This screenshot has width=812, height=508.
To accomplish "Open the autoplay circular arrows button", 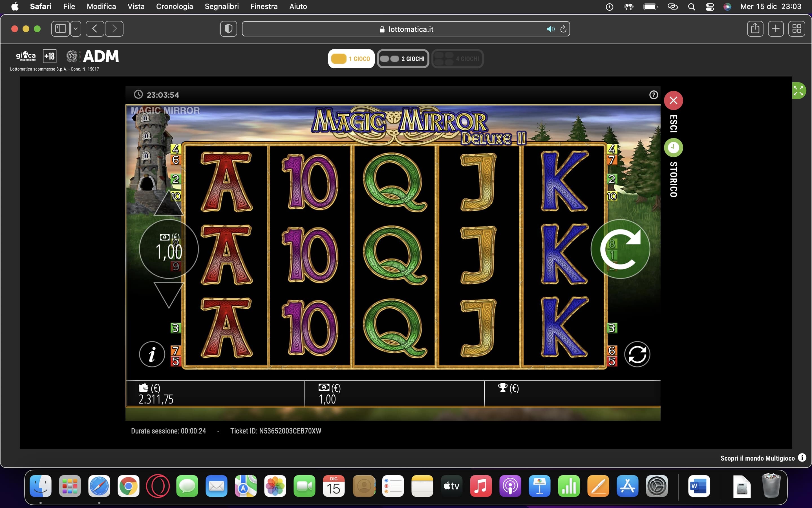I will (637, 354).
